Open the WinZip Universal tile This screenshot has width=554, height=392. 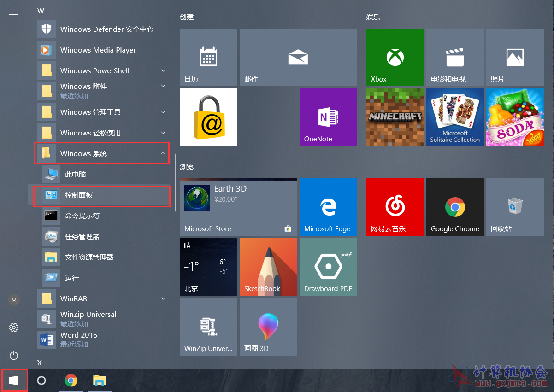click(x=208, y=327)
